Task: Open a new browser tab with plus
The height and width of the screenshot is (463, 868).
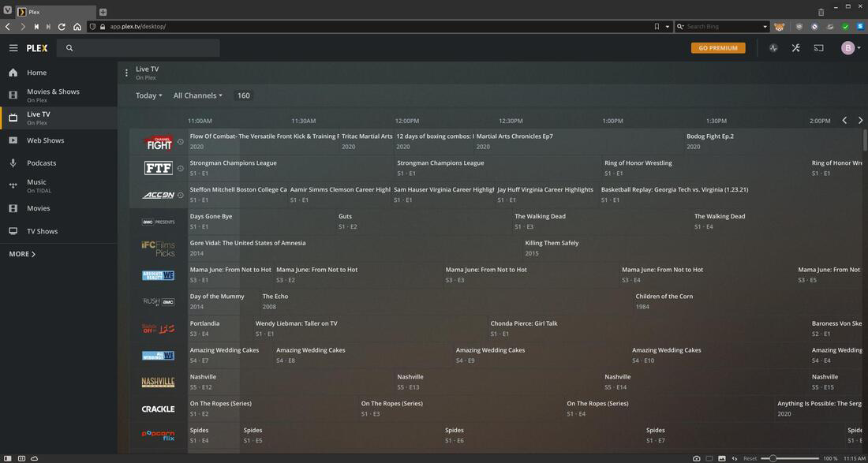Action: (103, 12)
